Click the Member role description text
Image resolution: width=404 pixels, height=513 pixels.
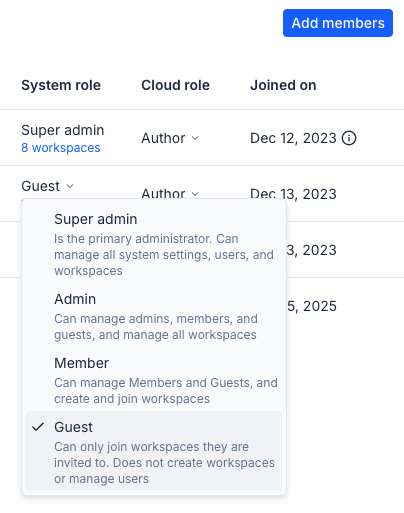[x=166, y=391]
